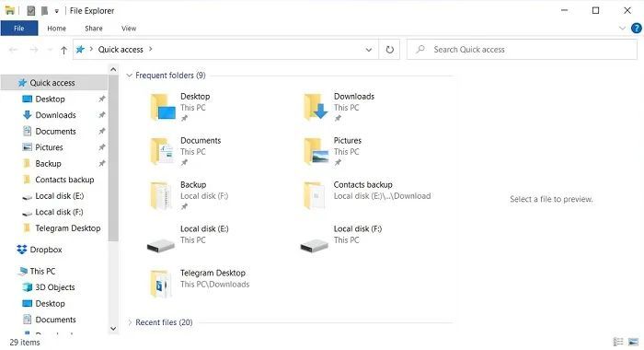Click the navigation pane scroll down arrow
This screenshot has height=350, width=644.
click(x=113, y=329)
